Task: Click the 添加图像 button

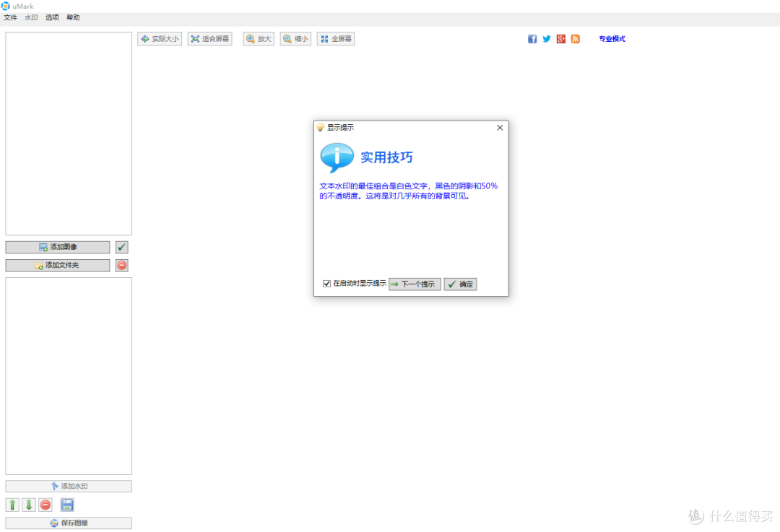Action: pos(58,247)
